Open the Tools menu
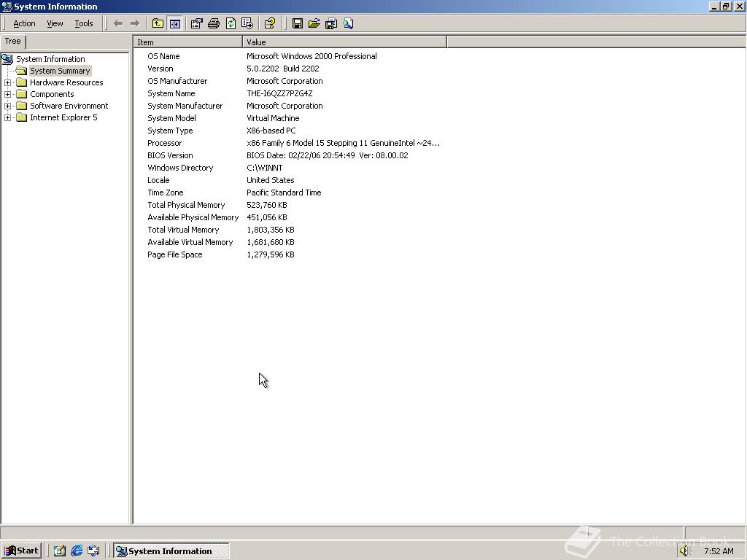Image resolution: width=747 pixels, height=560 pixels. [84, 23]
